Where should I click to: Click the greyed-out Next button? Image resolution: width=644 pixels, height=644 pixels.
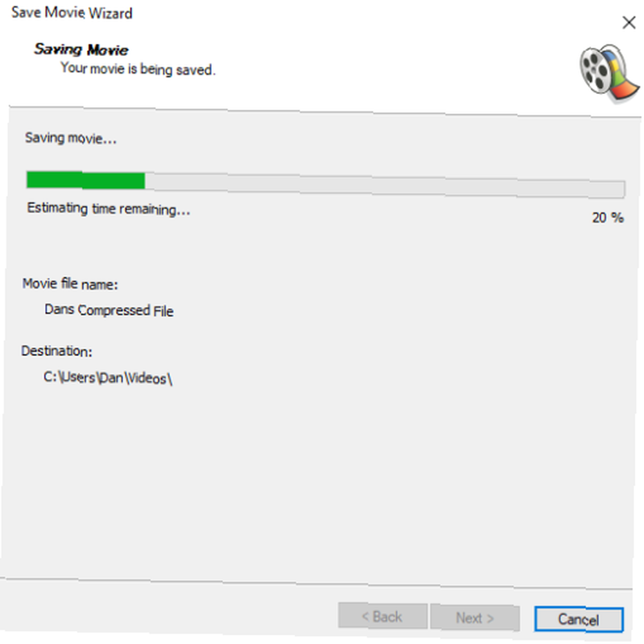[x=475, y=618]
